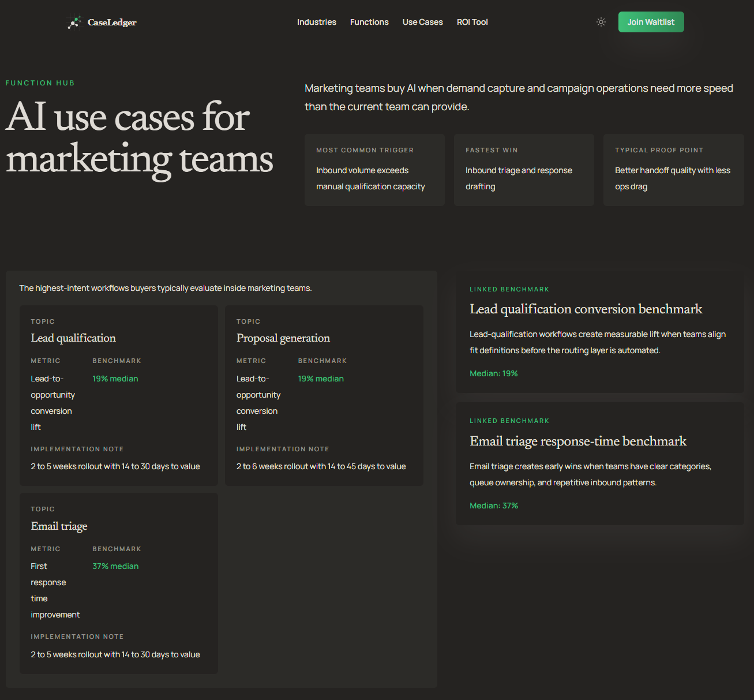Click '37% median' in Email triage card

tap(115, 566)
